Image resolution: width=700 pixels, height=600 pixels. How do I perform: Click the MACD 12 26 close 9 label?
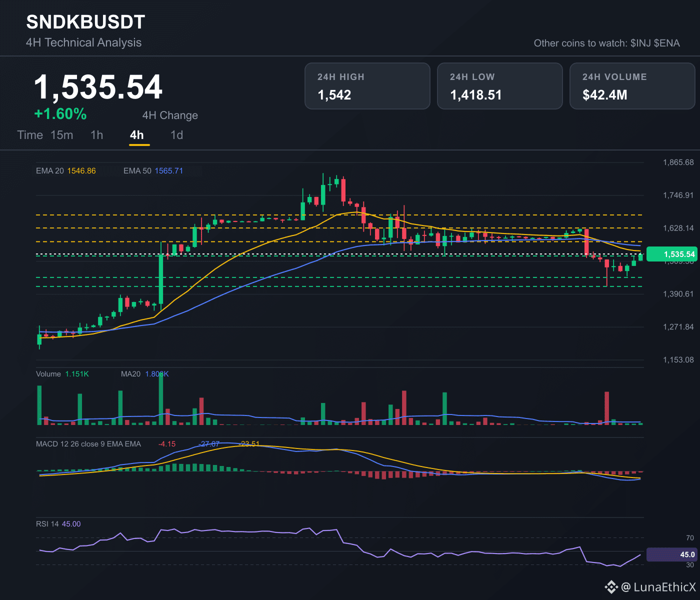tap(88, 444)
